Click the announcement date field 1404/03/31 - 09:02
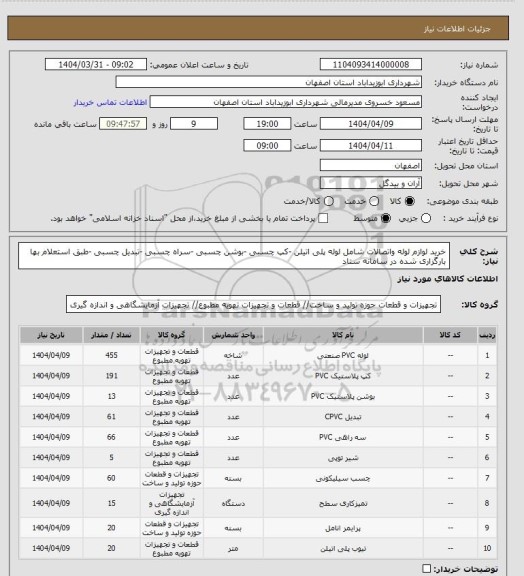Viewport: 524px width, 576px height. coord(96,64)
